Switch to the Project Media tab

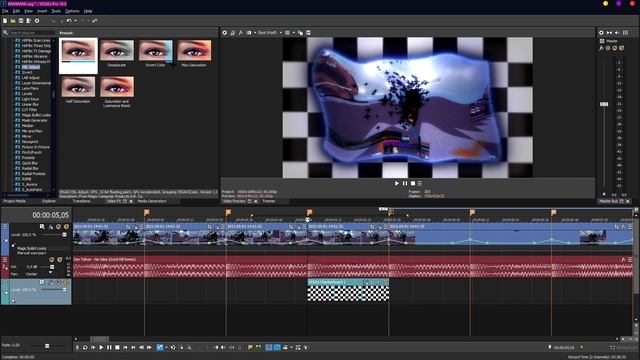(15, 201)
